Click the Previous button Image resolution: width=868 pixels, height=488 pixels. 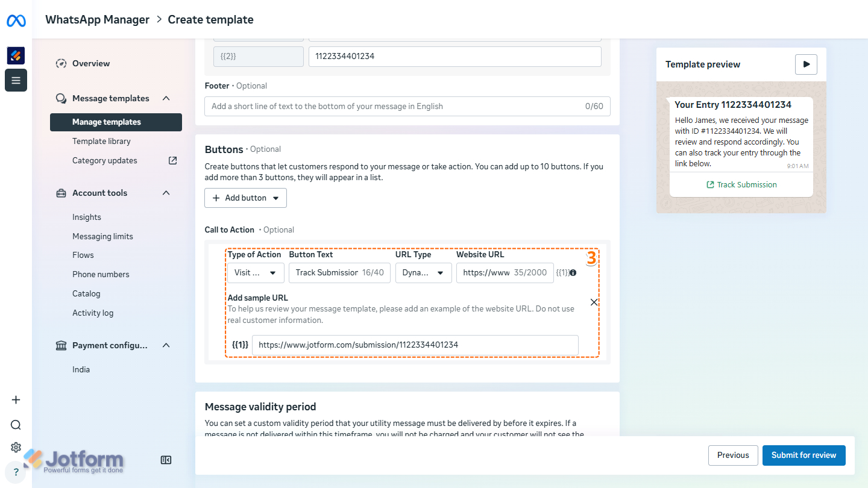tap(733, 455)
